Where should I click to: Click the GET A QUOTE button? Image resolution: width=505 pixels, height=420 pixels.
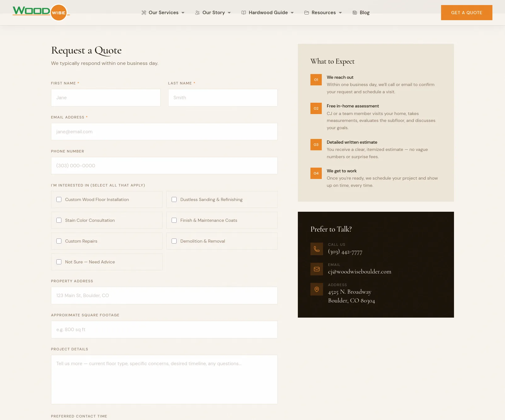click(467, 13)
